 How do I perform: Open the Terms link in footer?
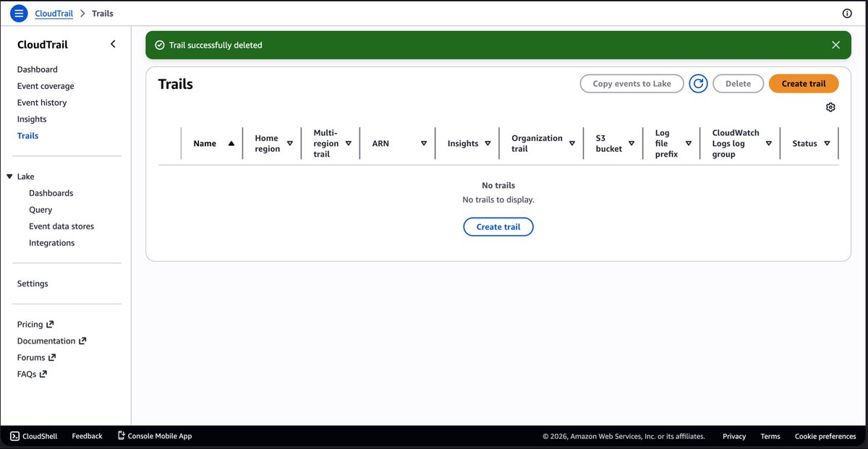pos(770,436)
